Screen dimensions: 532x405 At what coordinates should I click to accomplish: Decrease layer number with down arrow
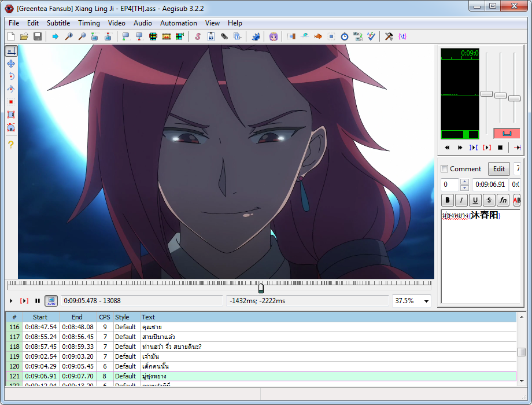coord(464,187)
